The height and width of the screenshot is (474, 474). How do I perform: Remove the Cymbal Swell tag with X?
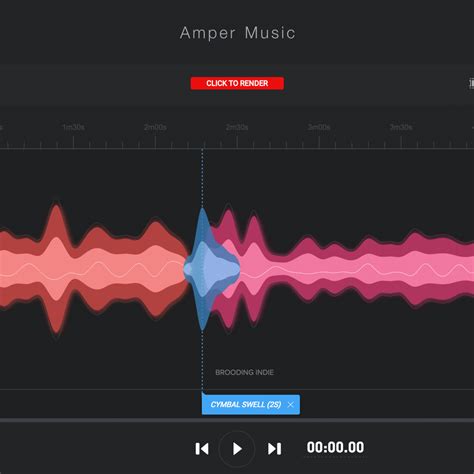coord(291,405)
